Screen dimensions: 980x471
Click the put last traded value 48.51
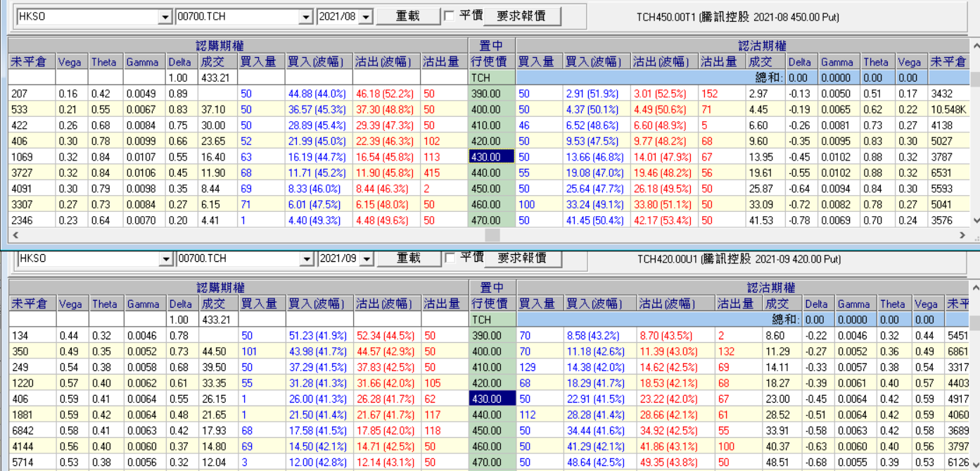777,463
